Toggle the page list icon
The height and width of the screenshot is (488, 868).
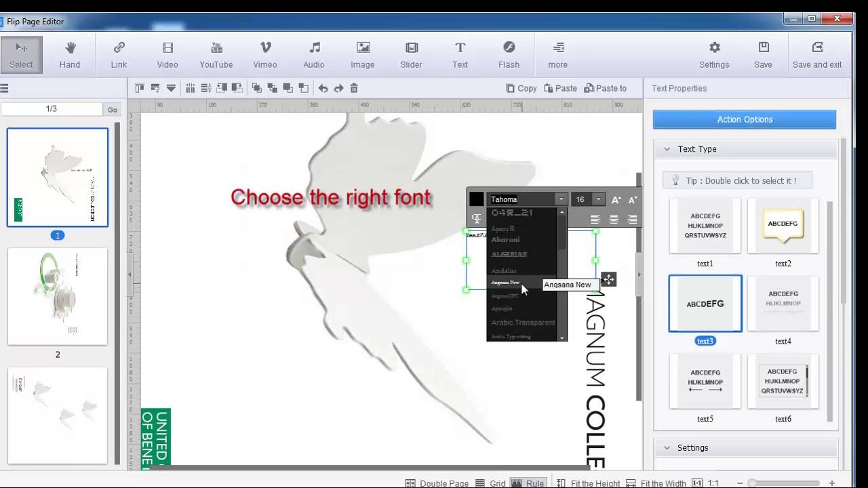[x=4, y=88]
